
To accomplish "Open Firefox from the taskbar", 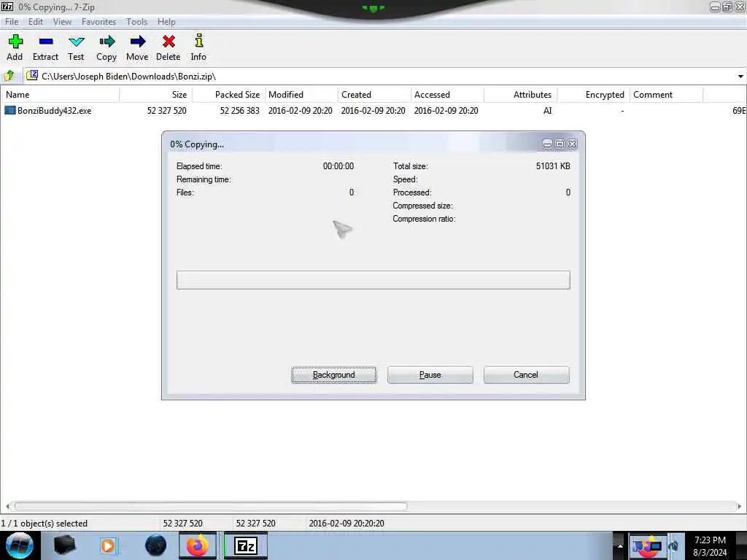I will coord(197,545).
